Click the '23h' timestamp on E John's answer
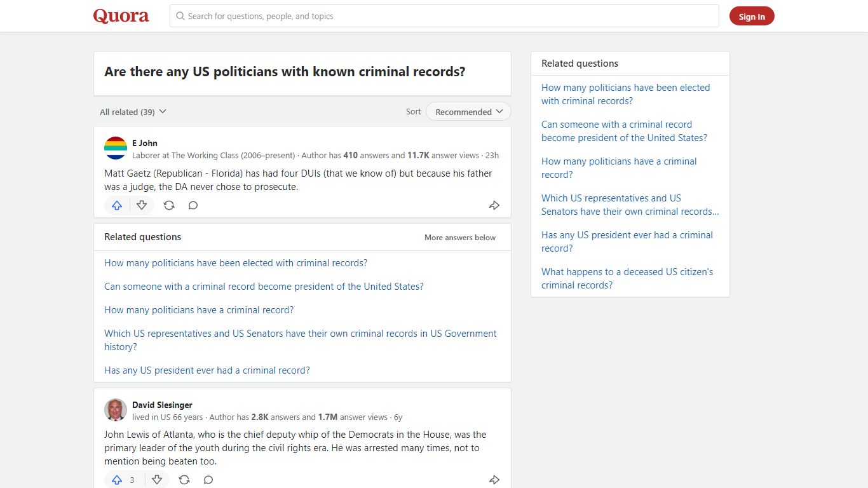The image size is (868, 488). (x=492, y=155)
